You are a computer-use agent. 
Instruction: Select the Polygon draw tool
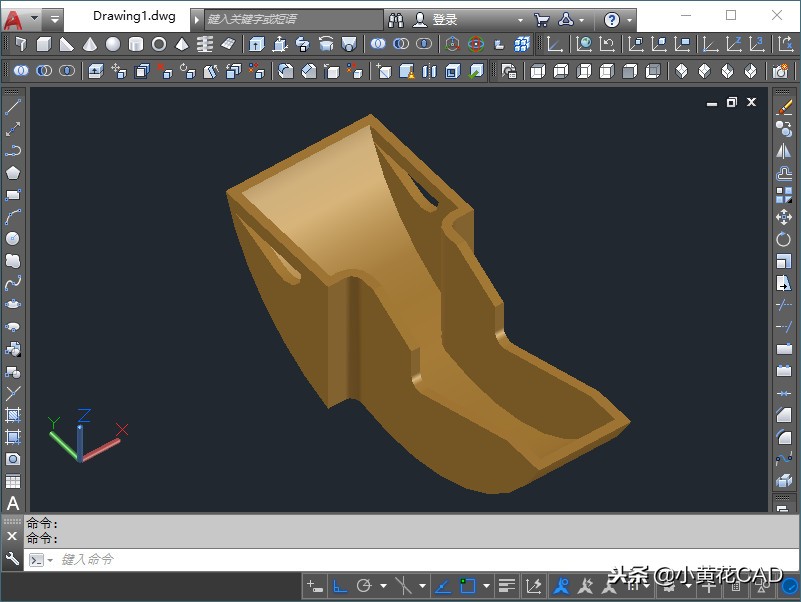(13, 173)
